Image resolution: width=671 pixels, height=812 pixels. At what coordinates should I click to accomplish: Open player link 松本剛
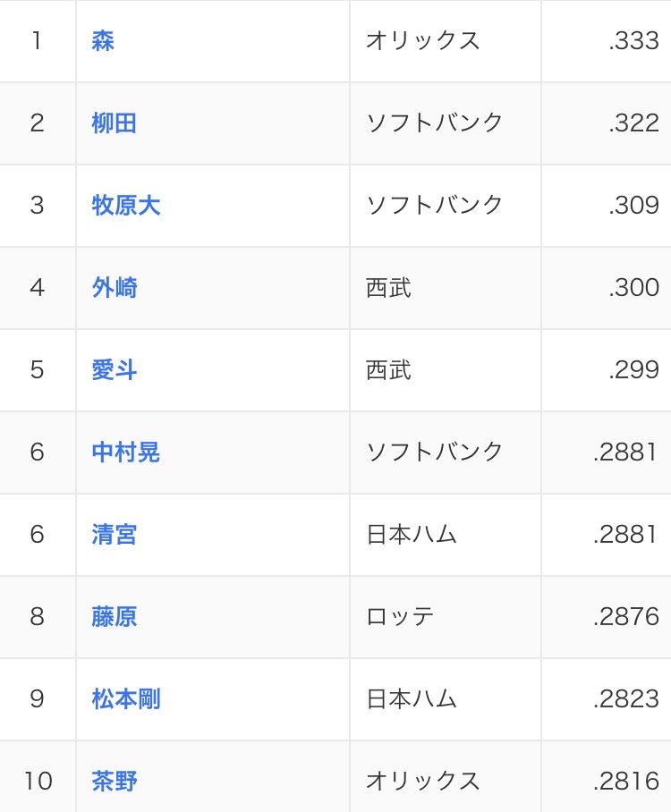[126, 699]
